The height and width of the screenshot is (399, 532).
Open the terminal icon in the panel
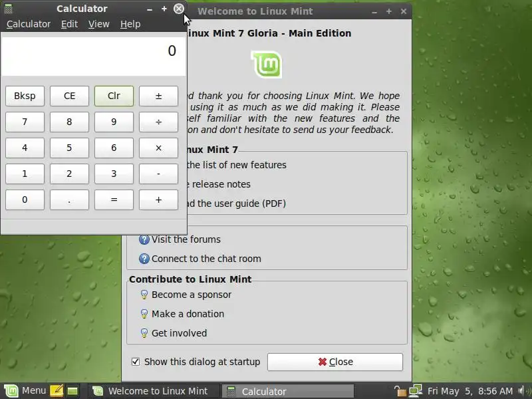pos(72,391)
